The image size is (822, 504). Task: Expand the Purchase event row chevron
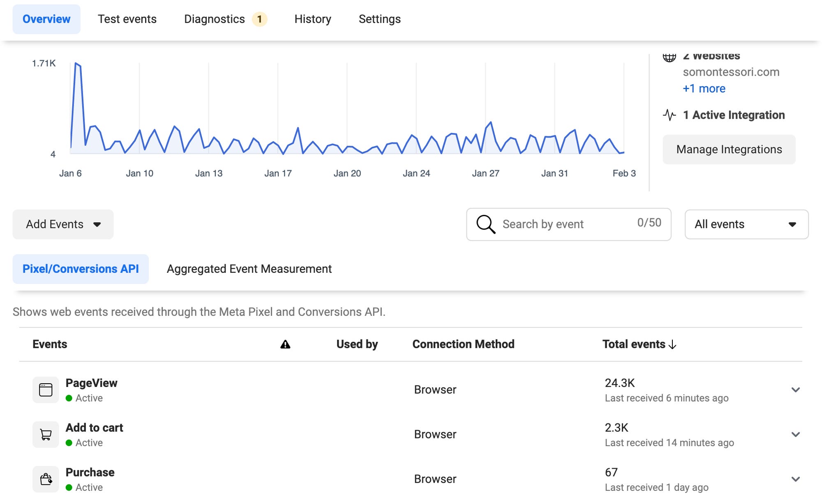795,479
